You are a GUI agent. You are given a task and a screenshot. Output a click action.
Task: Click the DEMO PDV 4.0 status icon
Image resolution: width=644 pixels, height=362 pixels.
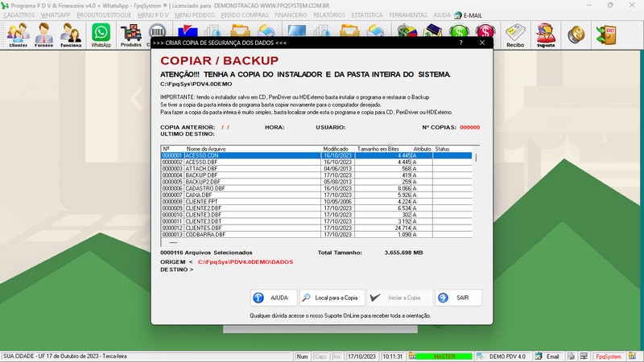(x=480, y=356)
